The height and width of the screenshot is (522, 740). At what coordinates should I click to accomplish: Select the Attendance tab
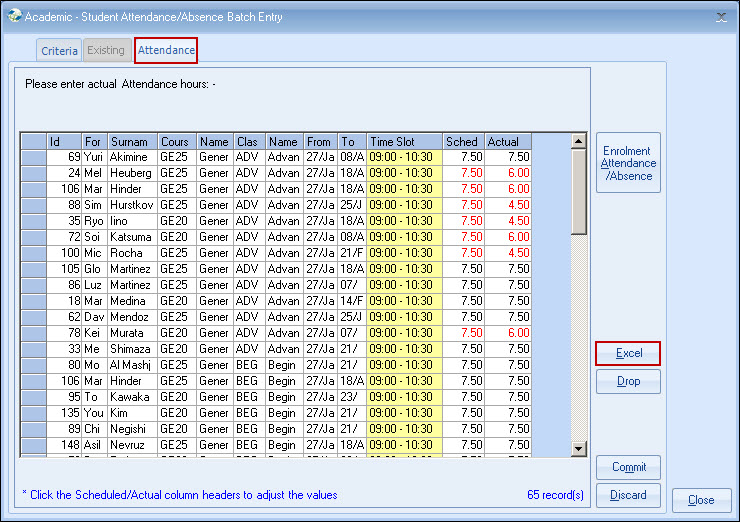point(166,50)
